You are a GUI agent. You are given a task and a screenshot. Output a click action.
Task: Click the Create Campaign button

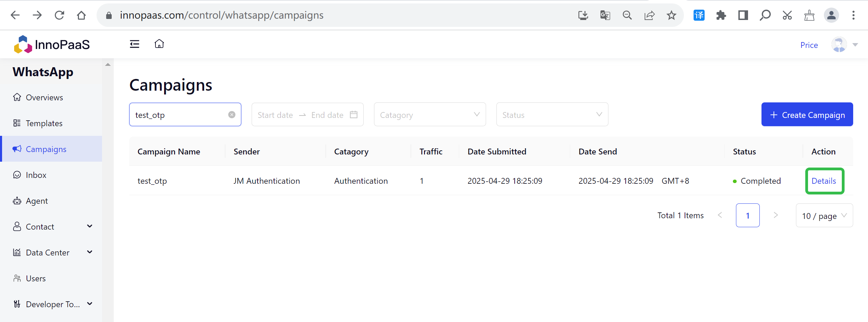(807, 115)
